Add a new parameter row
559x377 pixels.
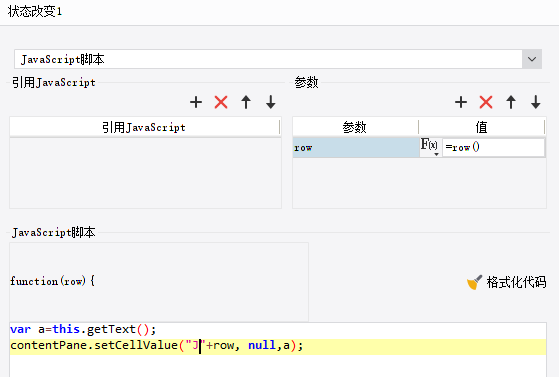point(461,102)
